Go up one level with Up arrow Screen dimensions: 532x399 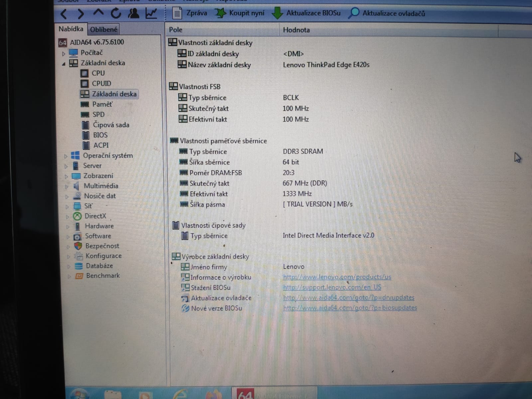tap(98, 13)
